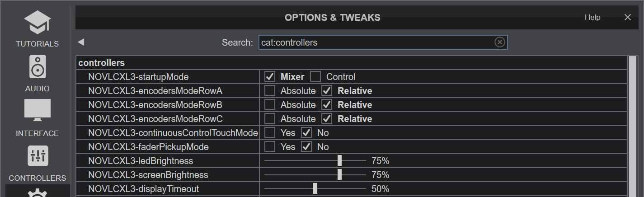Open the Controllers mixer faders icon
Screen dimensions: 644x197
click(37, 156)
